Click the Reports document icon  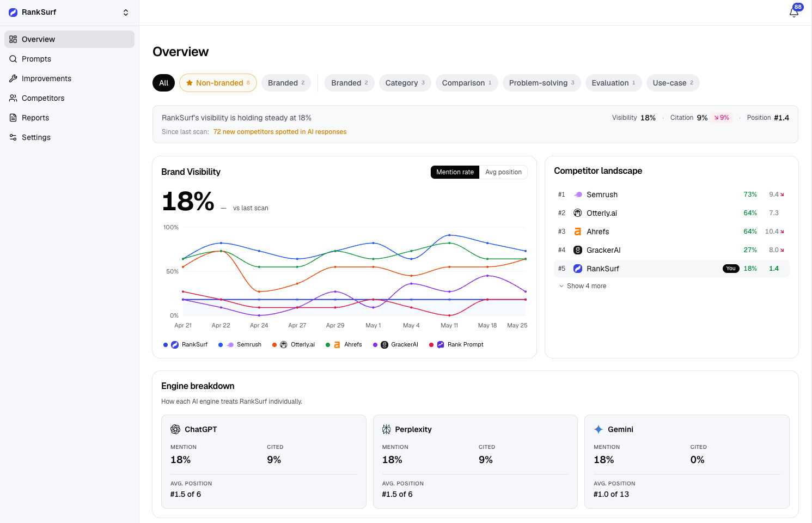click(13, 118)
